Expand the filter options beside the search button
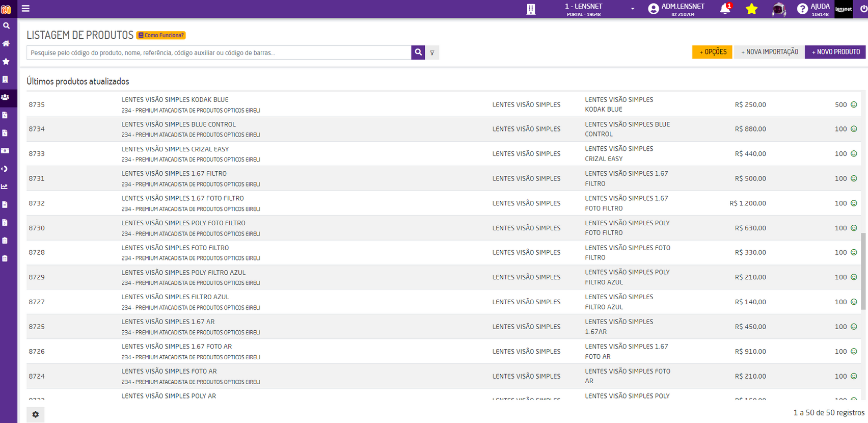This screenshot has width=868, height=423. tap(432, 52)
